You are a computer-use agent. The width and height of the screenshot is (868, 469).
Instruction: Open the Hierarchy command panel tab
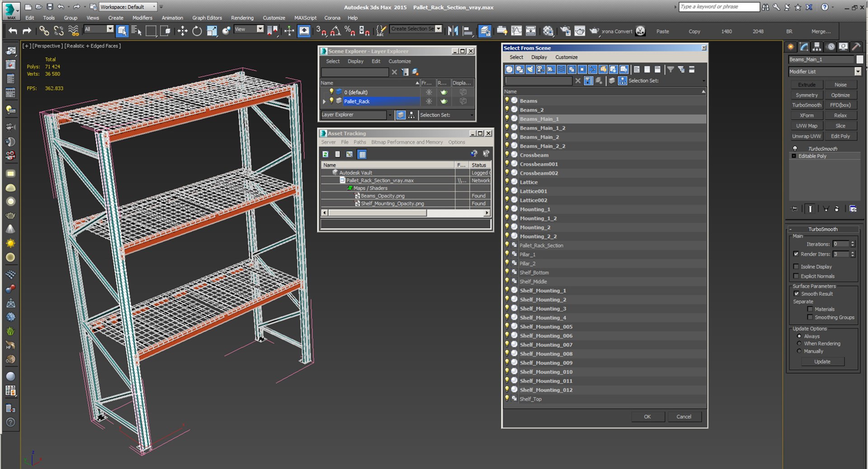click(x=816, y=47)
